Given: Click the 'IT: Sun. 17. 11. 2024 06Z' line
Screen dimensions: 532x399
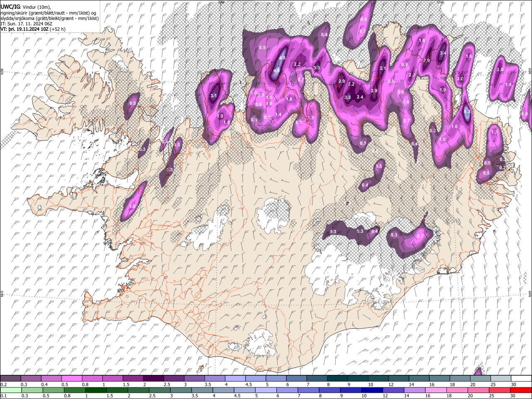Looking at the screenshot, I should (x=26, y=24).
